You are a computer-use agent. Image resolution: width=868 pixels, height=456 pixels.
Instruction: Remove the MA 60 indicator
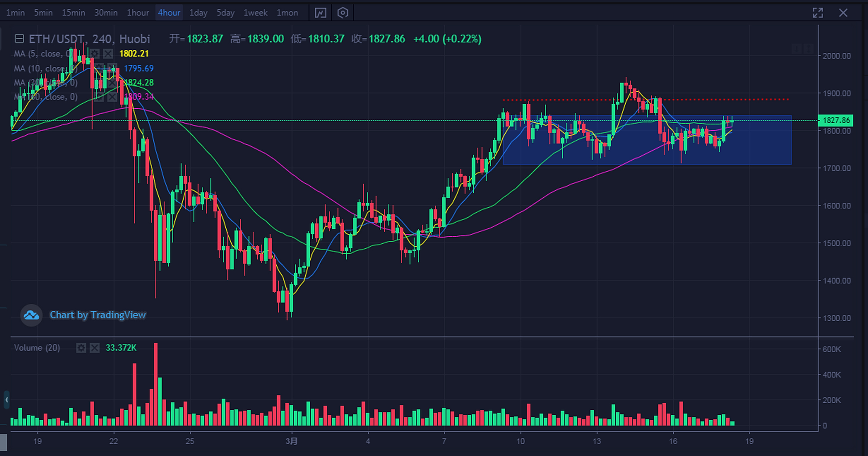(x=112, y=97)
